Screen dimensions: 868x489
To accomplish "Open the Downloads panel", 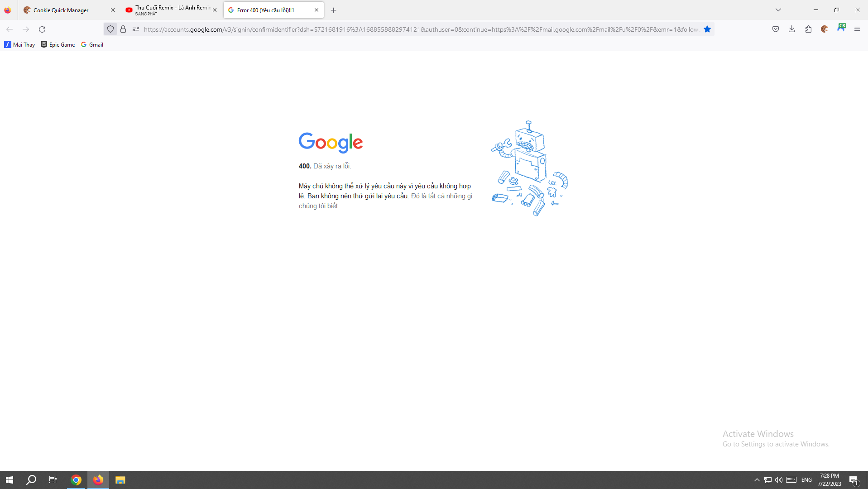I will click(x=792, y=29).
